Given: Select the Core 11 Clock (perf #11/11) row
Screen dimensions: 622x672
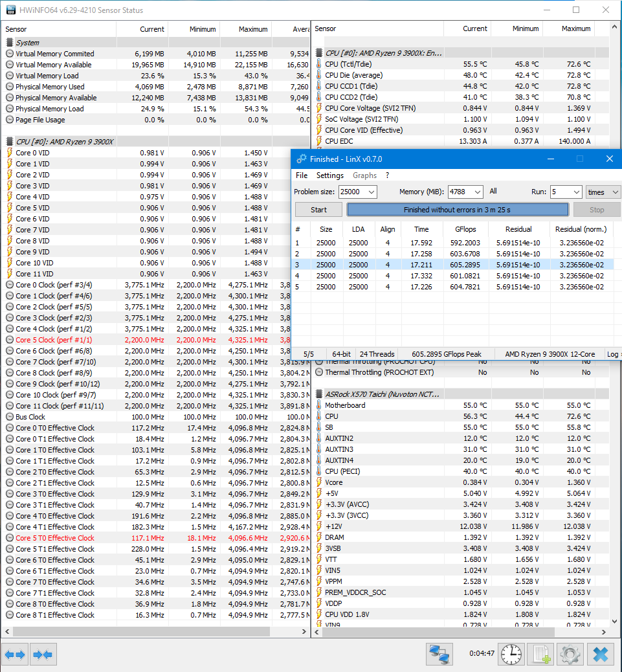Looking at the screenshot, I should point(157,406).
